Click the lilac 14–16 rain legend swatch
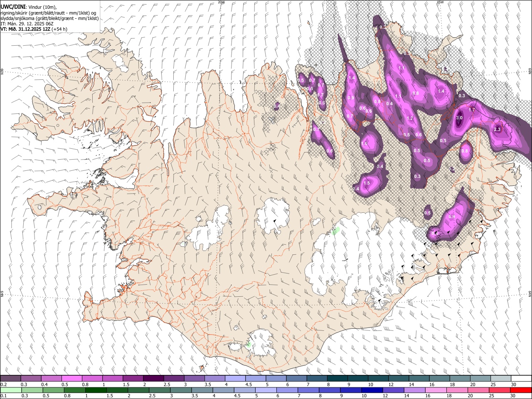 tap(414, 390)
